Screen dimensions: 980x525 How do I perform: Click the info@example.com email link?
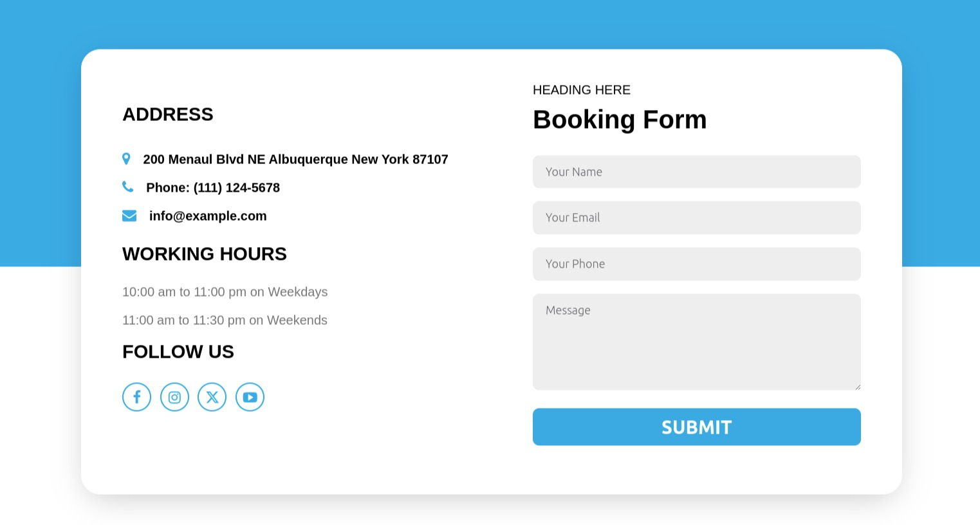tap(208, 216)
